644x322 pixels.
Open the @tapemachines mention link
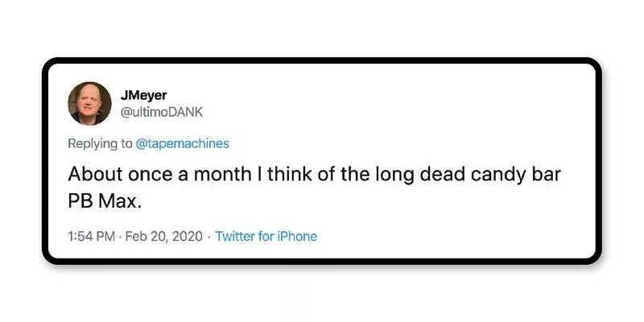pos(181,143)
